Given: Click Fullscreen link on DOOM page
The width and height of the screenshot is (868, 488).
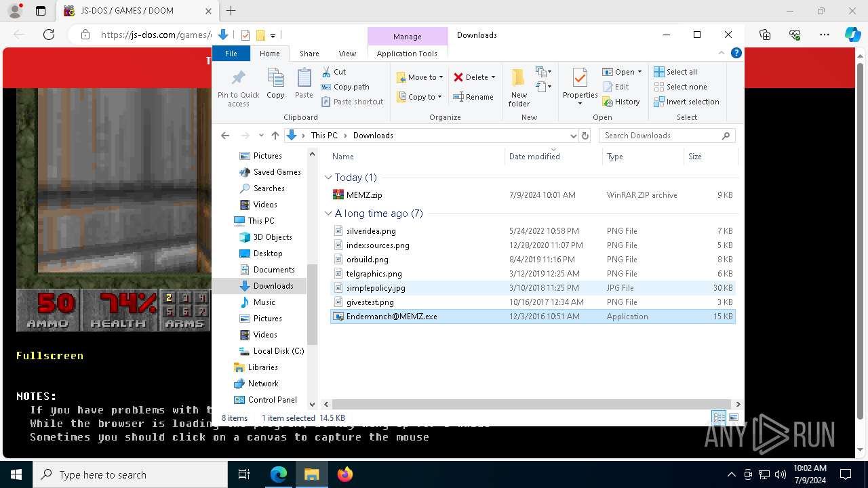Looking at the screenshot, I should pos(50,355).
